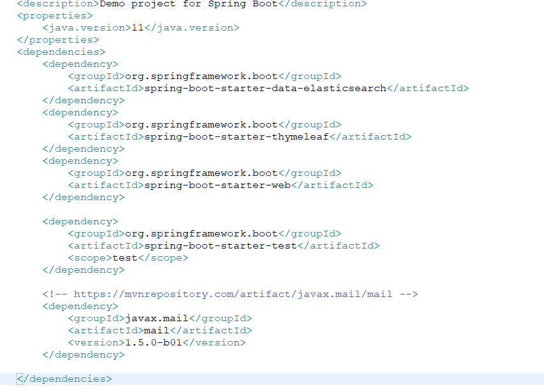Viewport: 544px width, 392px height.
Task: Click the groupId line directly above spring-boot-starter-test
Action: 205,234
